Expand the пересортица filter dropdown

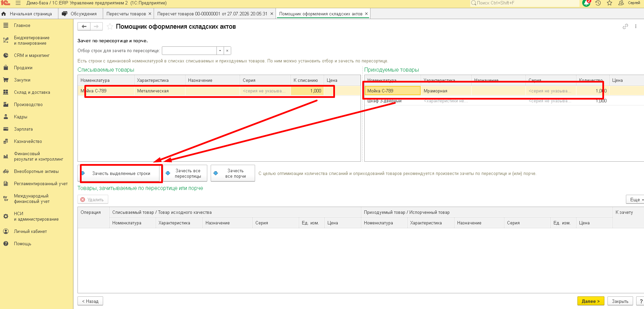pos(220,51)
